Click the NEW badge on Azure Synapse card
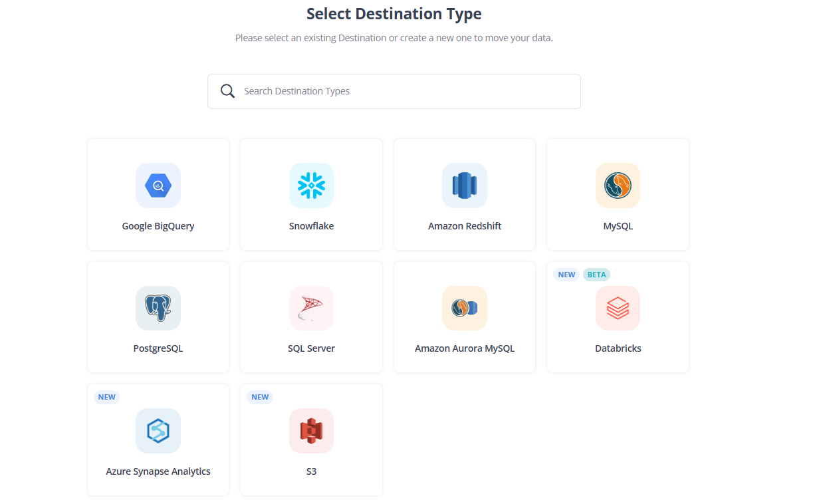823x504 pixels. point(106,397)
